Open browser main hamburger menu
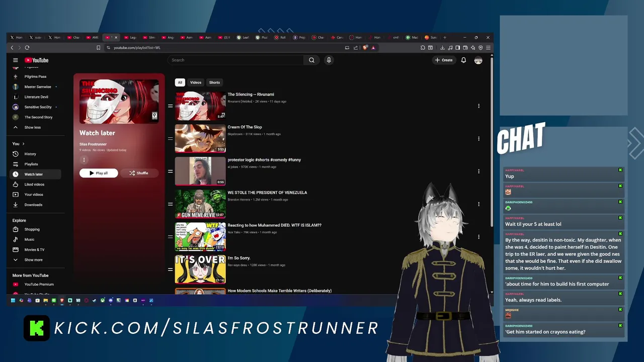The width and height of the screenshot is (644, 362). coord(488,48)
